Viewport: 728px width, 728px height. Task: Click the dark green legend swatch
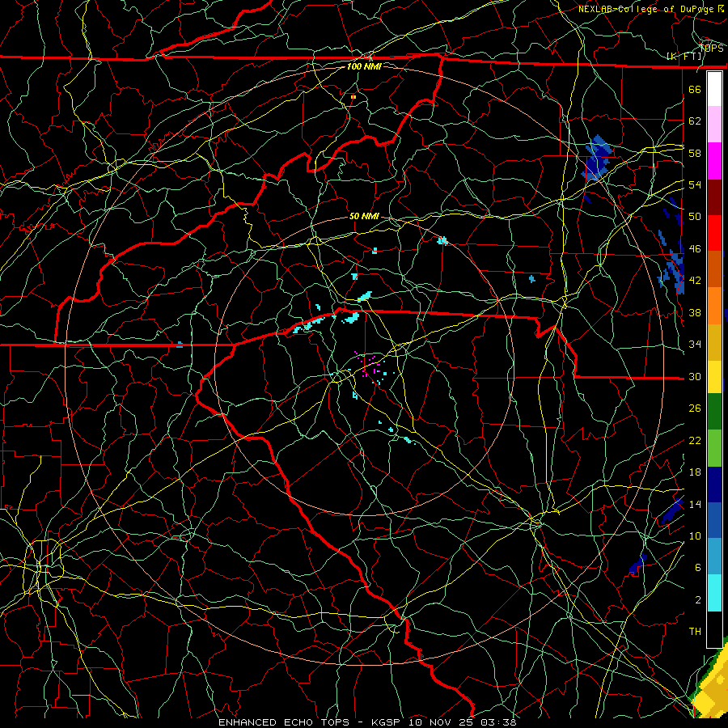(714, 412)
